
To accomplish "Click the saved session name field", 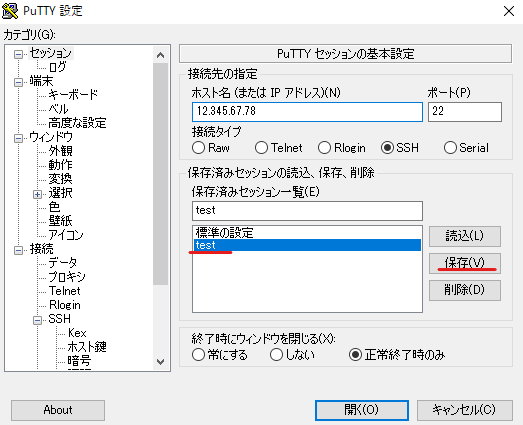I will click(x=307, y=211).
